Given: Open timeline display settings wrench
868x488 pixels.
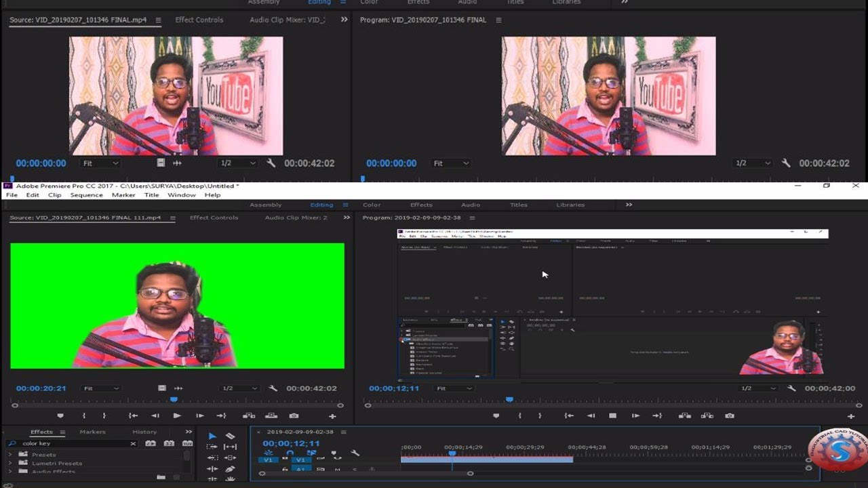Looking at the screenshot, I should coord(355,453).
